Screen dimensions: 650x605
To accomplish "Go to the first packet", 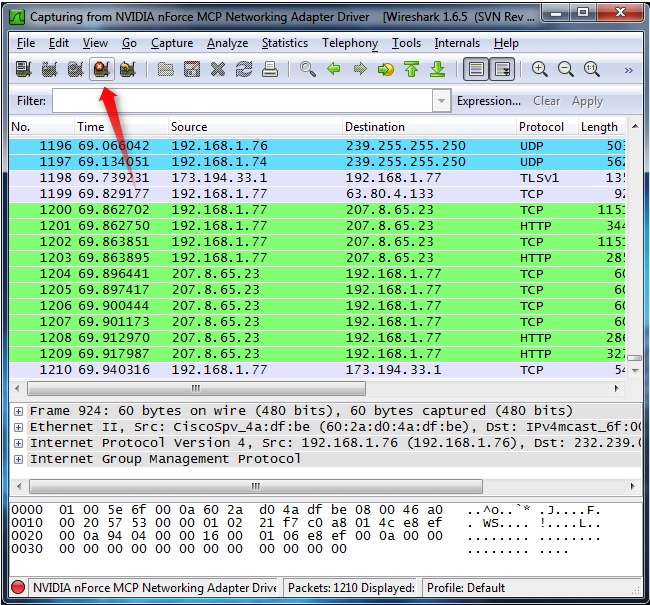I will tap(411, 70).
